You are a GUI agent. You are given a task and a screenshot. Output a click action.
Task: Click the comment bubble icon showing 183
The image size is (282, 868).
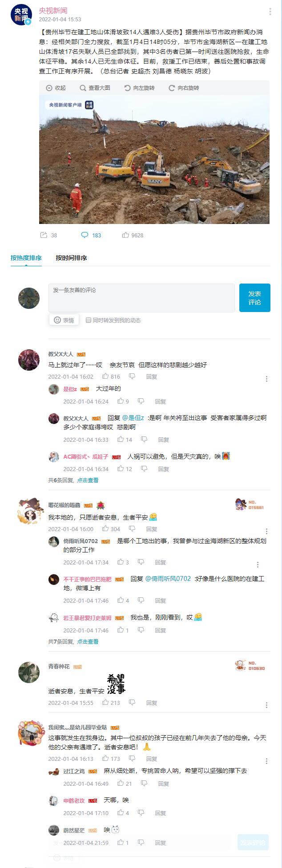85,235
